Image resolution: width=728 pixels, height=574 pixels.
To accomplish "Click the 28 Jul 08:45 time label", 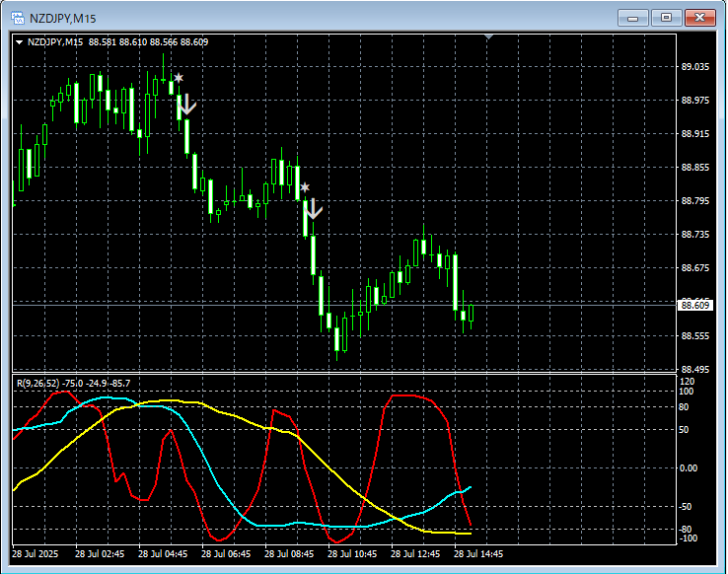I will (x=289, y=553).
